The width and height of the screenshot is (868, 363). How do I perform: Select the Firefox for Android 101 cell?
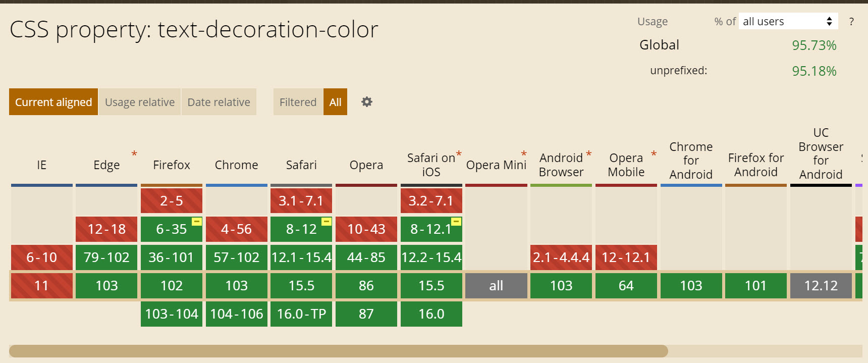click(x=756, y=286)
